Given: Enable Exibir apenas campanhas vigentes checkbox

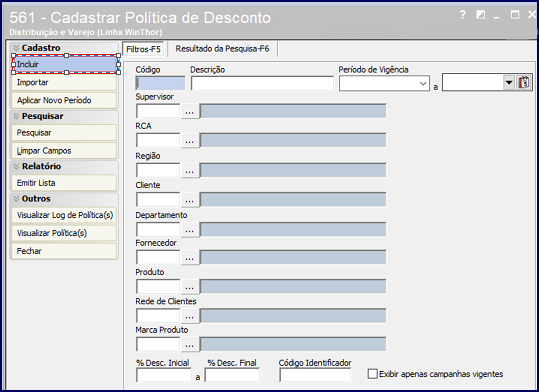Looking at the screenshot, I should pos(373,374).
